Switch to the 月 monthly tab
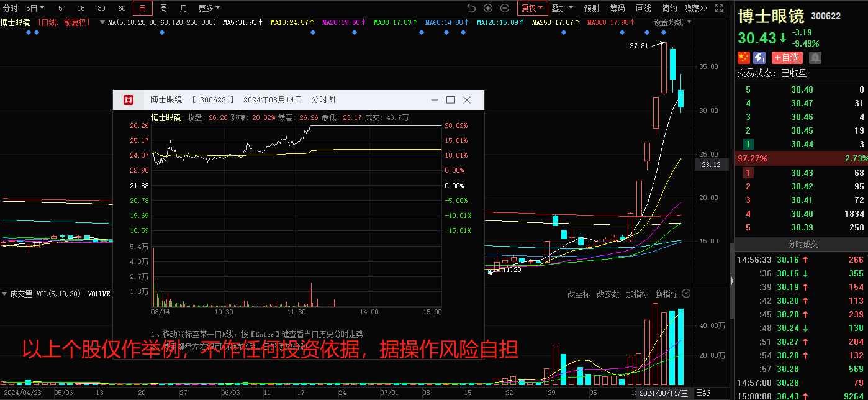The image size is (868, 400). tap(183, 8)
